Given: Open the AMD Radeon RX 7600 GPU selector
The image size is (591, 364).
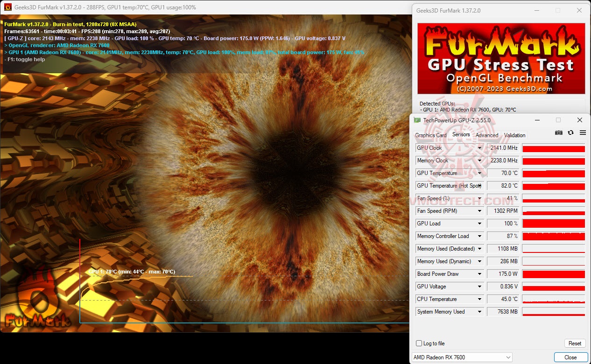Looking at the screenshot, I should 462,357.
